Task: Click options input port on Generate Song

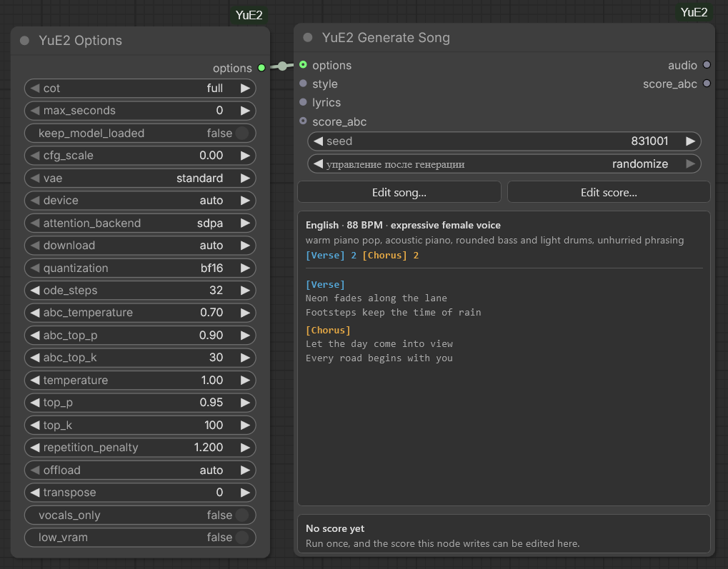Action: [303, 64]
